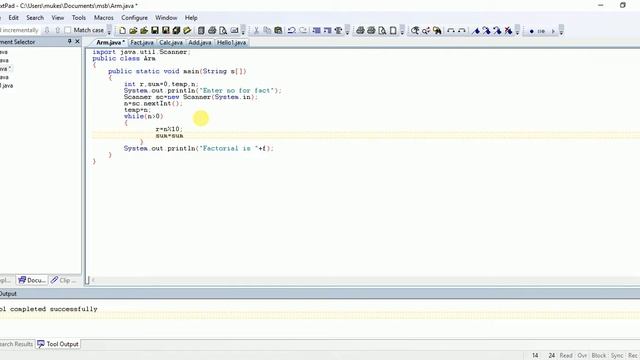Click the line number 14 in status bar
This screenshot has width=640, height=360.
535,356
